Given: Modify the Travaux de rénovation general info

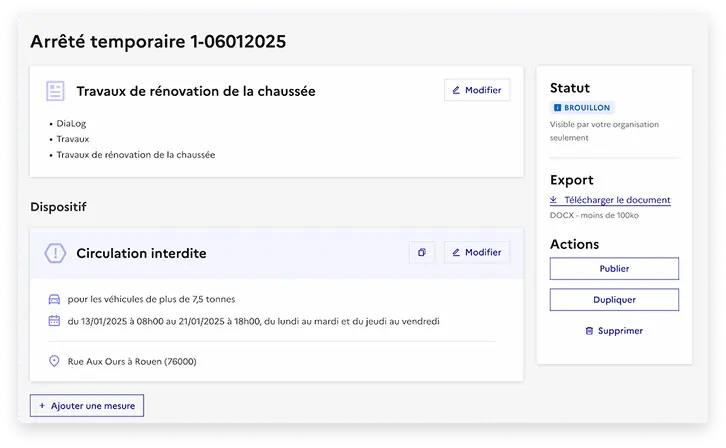Looking at the screenshot, I should click(x=477, y=90).
